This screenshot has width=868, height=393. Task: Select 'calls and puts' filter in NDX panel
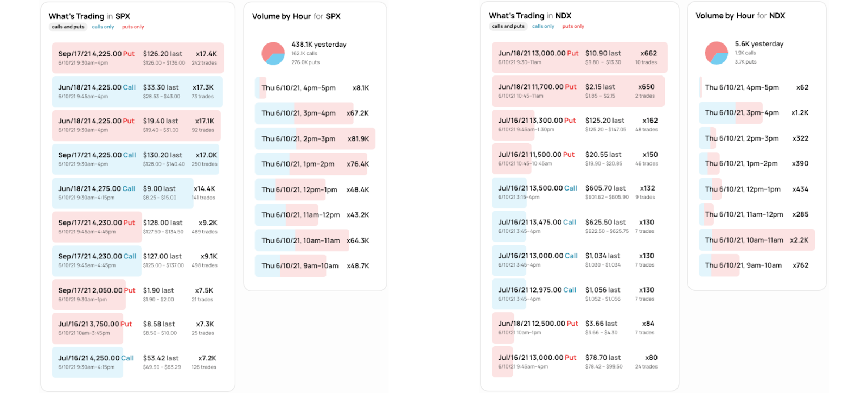point(508,26)
